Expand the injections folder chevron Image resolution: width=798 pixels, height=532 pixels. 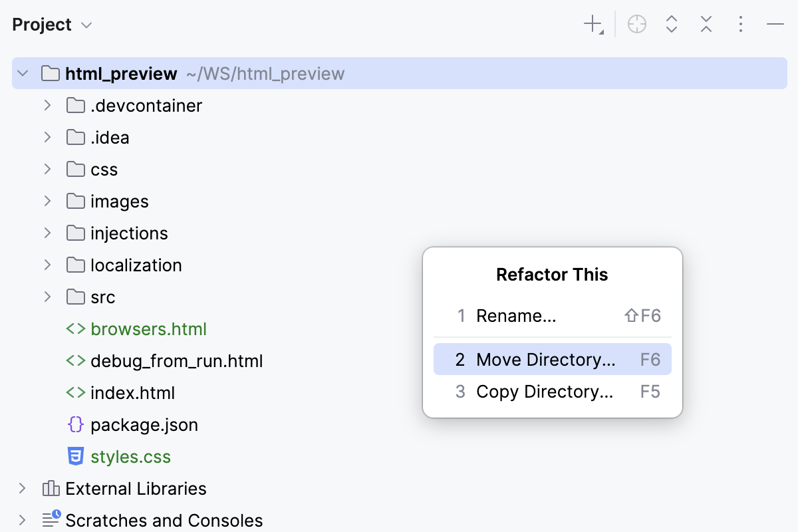coord(47,233)
